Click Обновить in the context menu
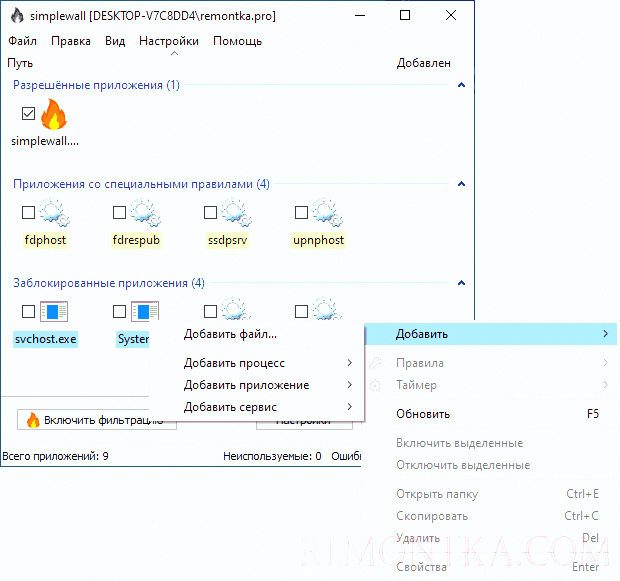The width and height of the screenshot is (620, 581). pos(423,414)
